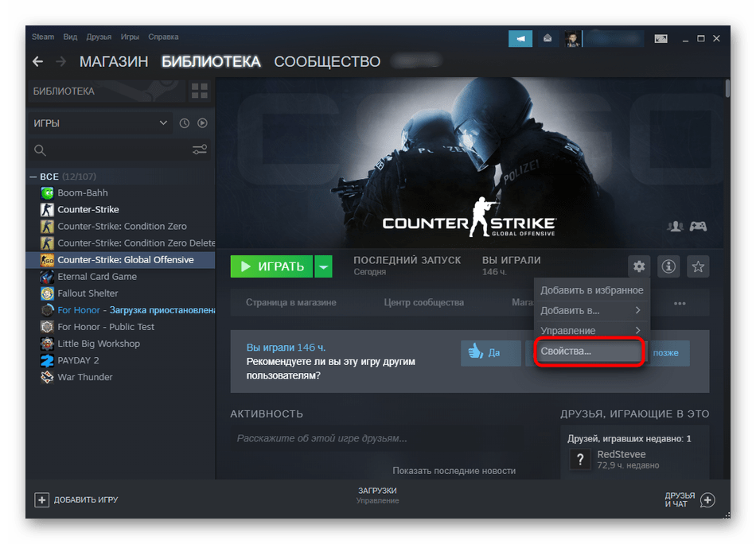Screen dimensions: 756x544
Task: Open the Вид menu in menu bar
Action: [70, 37]
